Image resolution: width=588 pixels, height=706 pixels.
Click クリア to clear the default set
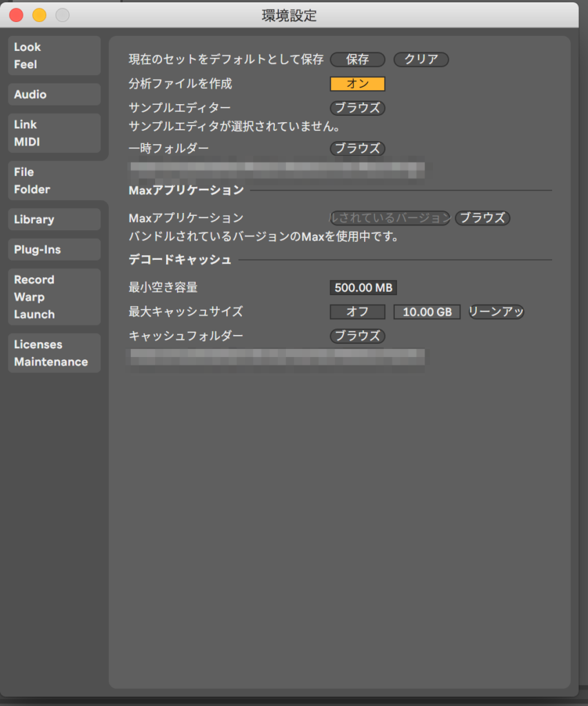420,59
